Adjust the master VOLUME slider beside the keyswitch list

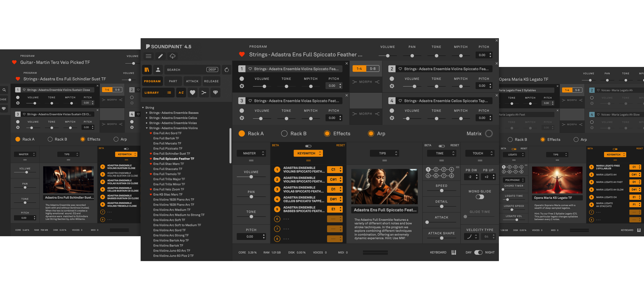point(251,177)
